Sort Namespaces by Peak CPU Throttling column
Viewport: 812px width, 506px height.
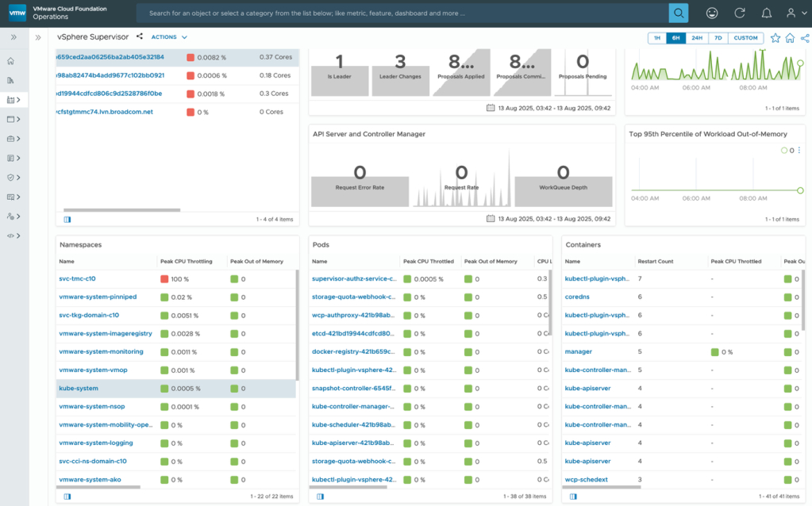pyautogui.click(x=186, y=261)
